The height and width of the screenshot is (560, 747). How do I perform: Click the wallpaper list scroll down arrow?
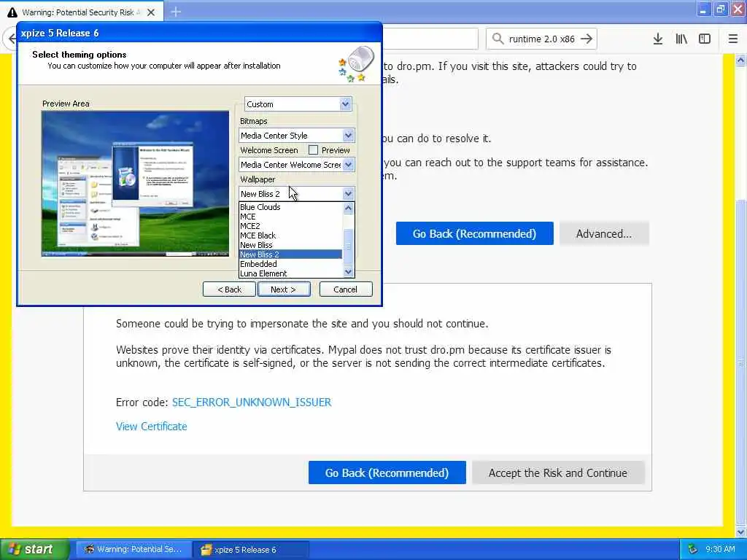coord(348,272)
